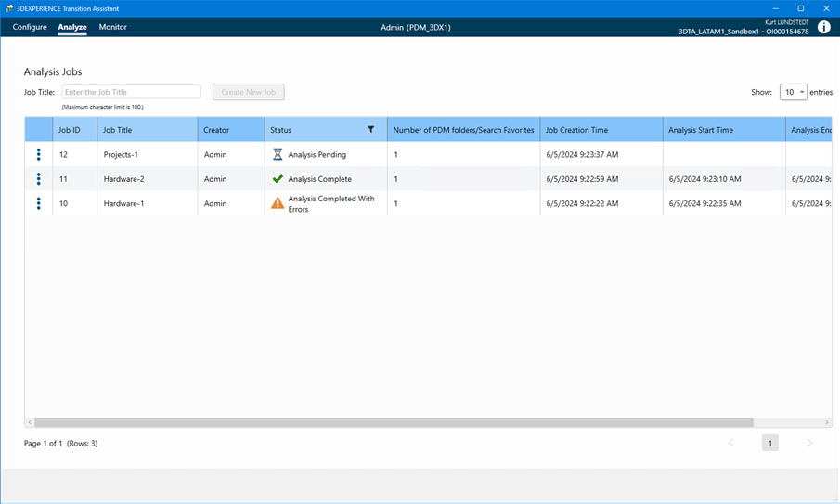
Task: Open actions menu for Projects-1 job
Action: point(39,154)
